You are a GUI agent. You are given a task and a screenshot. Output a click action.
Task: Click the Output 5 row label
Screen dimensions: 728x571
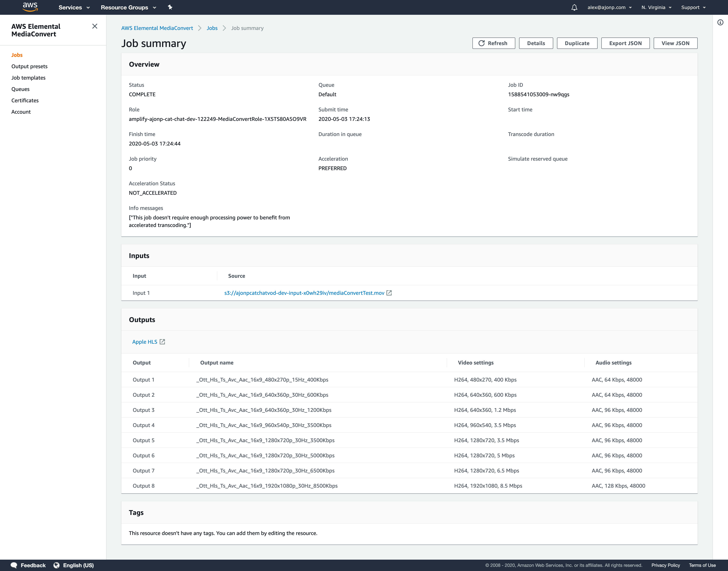click(x=144, y=440)
